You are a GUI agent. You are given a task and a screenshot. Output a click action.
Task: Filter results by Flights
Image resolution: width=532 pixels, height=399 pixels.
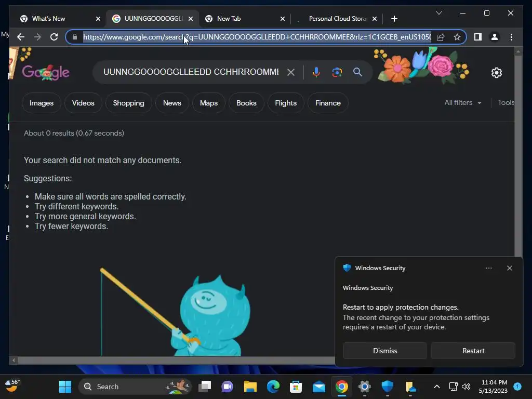coord(286,103)
